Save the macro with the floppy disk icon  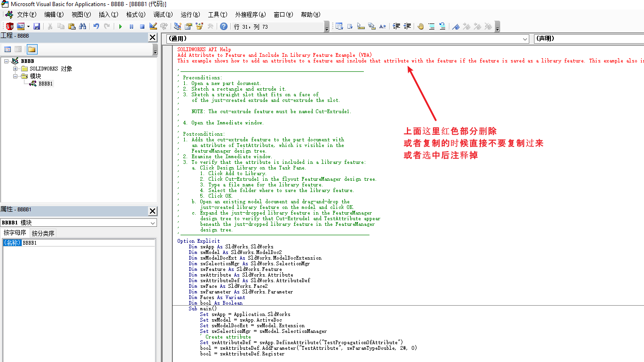(37, 26)
